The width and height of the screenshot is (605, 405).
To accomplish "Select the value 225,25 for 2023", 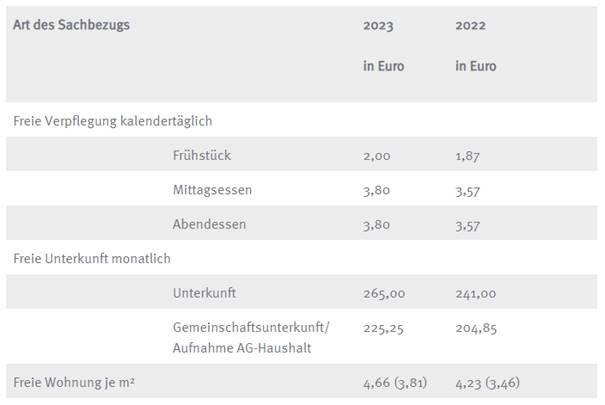I will point(383,329).
